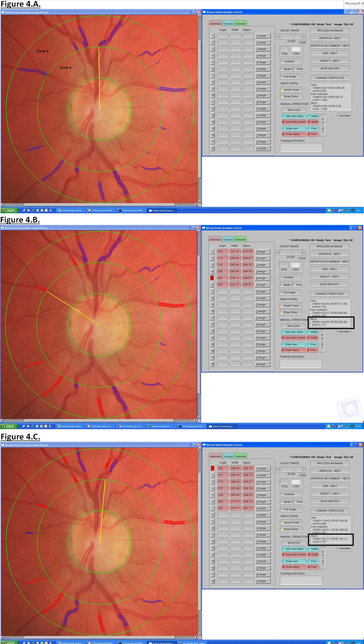
Task: Click Move Disk button in Figure 4.B
Action: pos(293,326)
